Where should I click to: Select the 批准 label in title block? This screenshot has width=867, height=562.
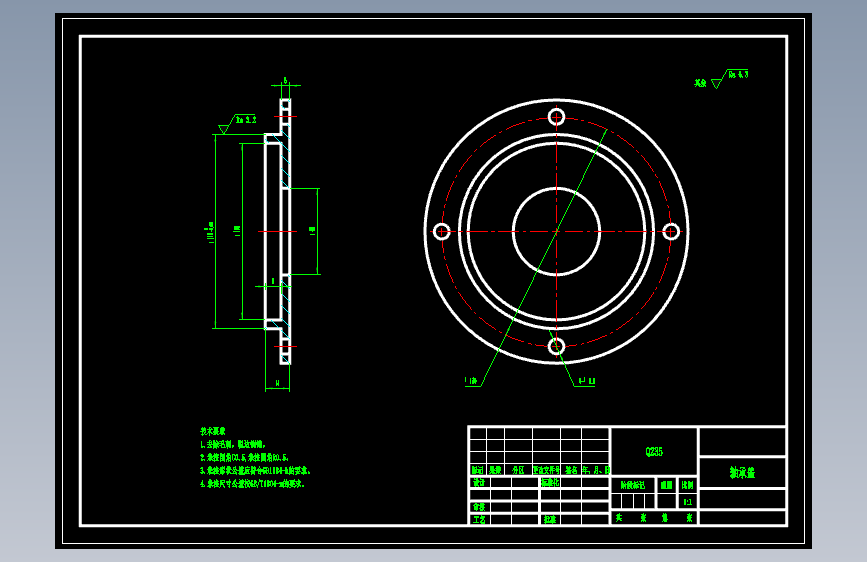549,520
